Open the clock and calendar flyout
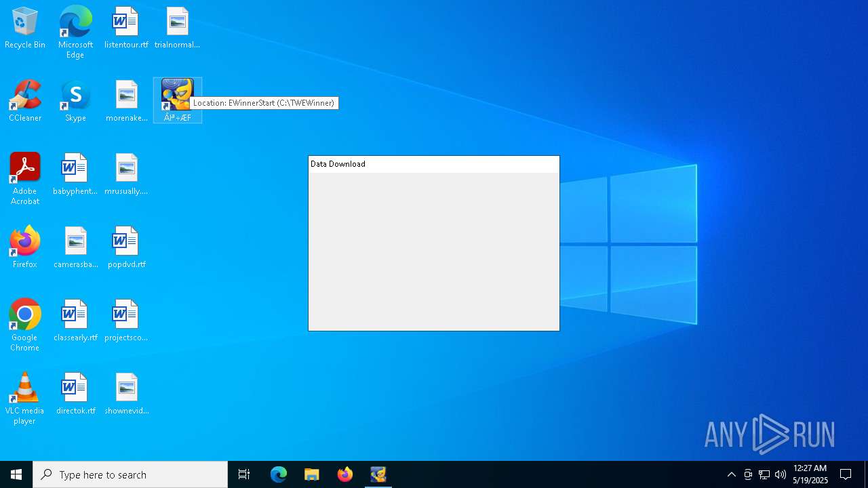868x488 pixels. tap(810, 474)
